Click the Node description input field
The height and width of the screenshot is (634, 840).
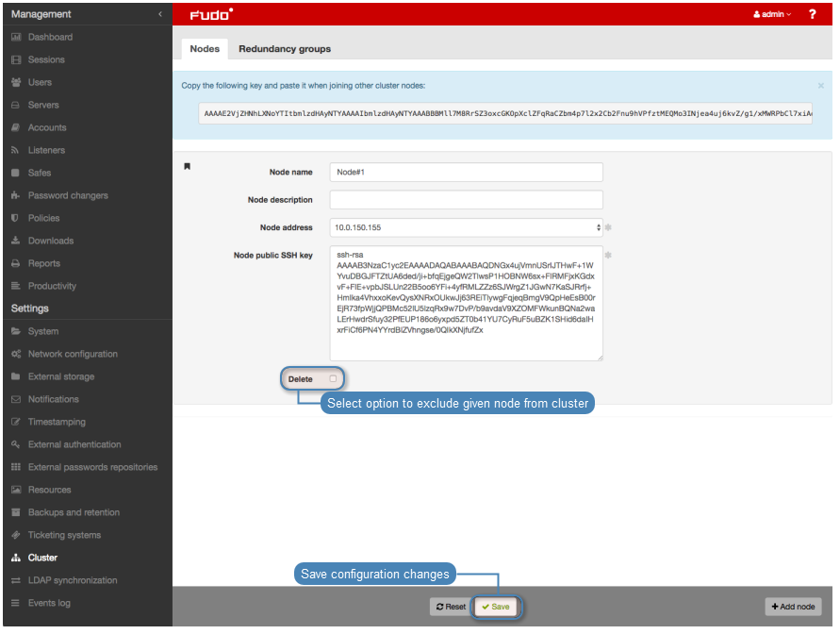coord(466,200)
